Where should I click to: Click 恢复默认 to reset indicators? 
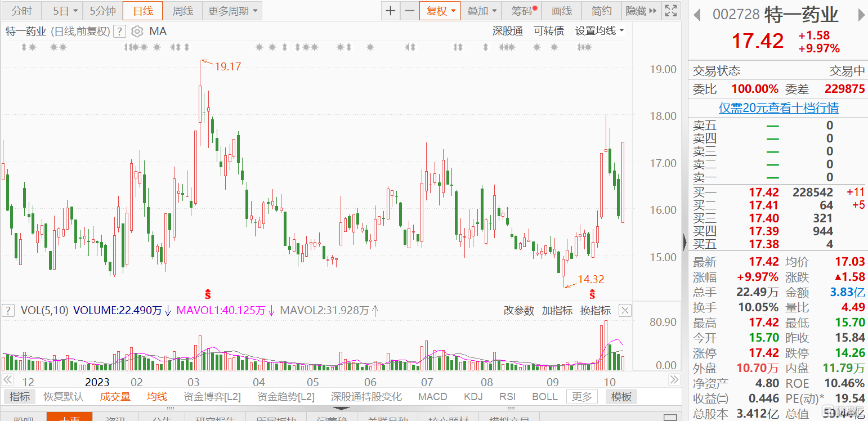(64, 397)
